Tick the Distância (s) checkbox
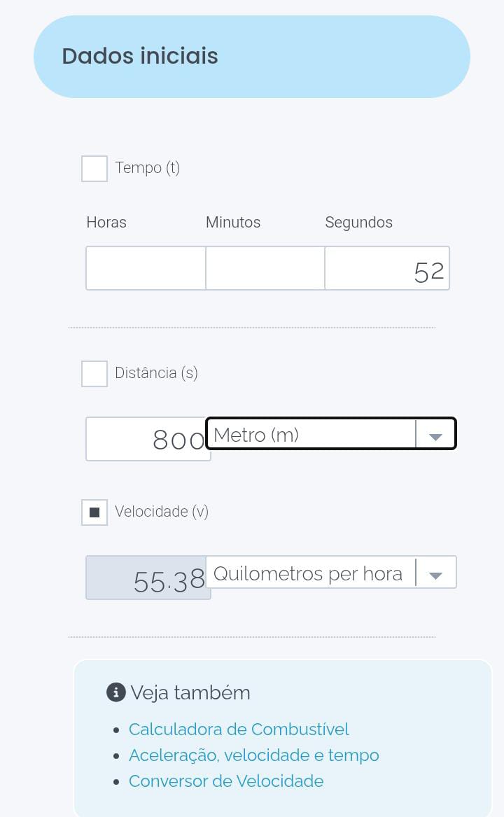 pos(94,374)
